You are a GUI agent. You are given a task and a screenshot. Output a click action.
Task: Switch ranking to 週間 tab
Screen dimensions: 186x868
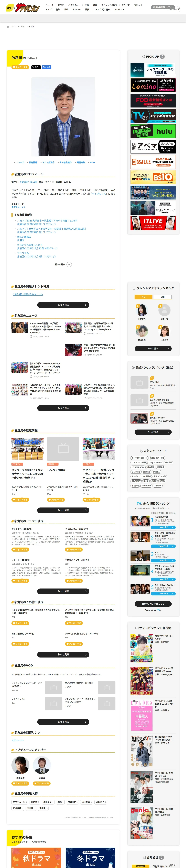[163, 297]
